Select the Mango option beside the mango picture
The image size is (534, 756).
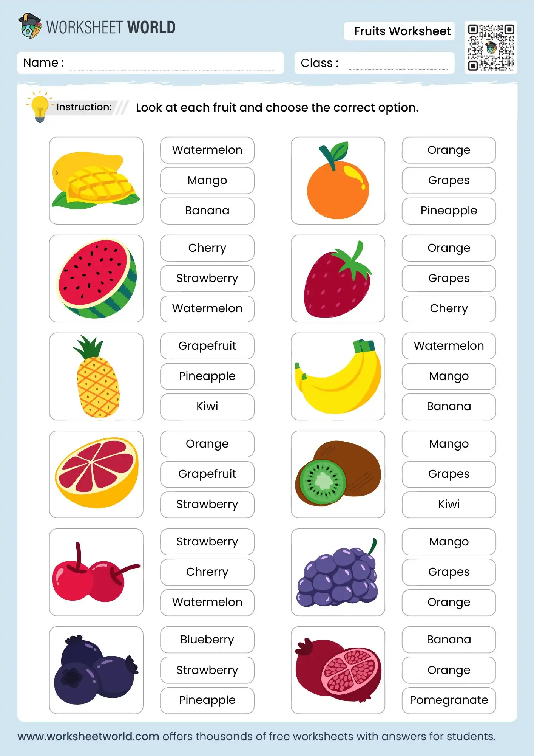[207, 180]
